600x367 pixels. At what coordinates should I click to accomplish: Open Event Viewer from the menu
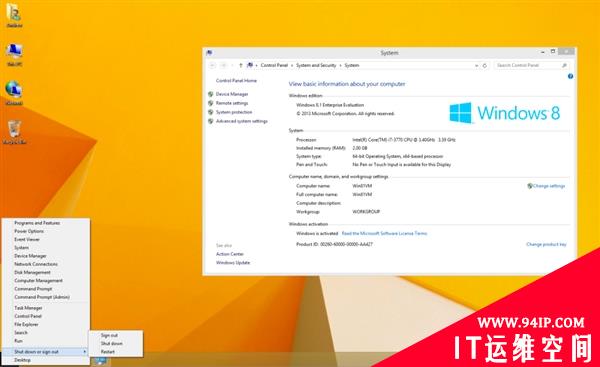coord(27,240)
